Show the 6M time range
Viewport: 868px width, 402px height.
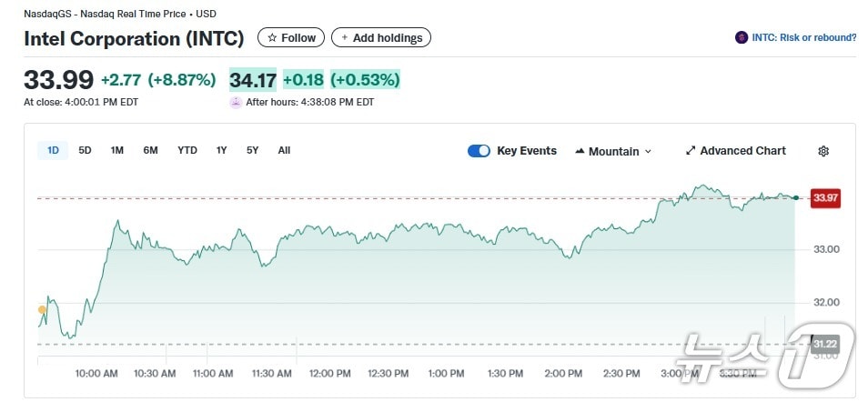coord(150,150)
